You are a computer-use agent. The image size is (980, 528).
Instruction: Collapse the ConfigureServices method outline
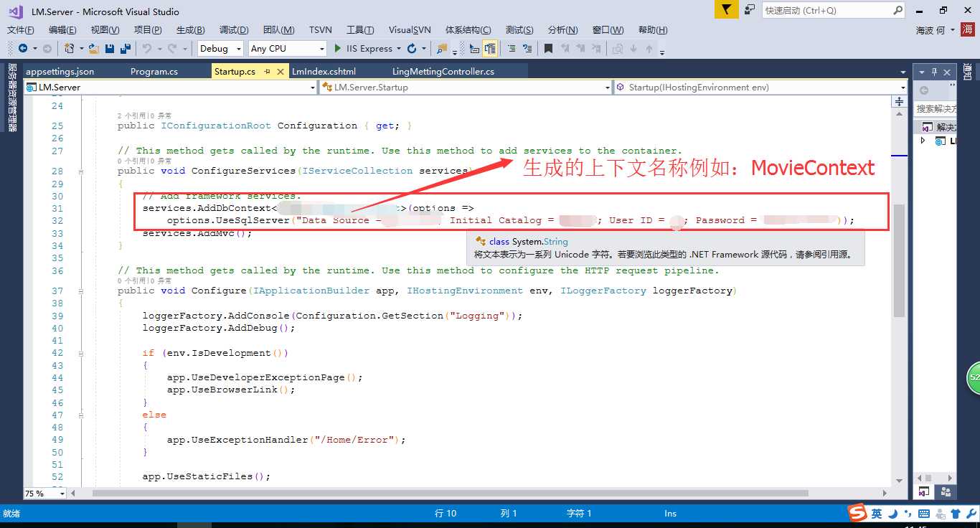click(x=81, y=171)
